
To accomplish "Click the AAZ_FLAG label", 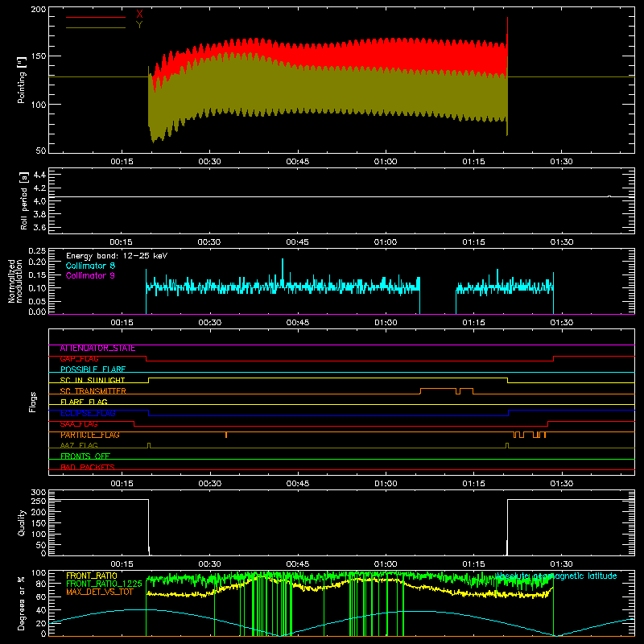I will (79, 445).
